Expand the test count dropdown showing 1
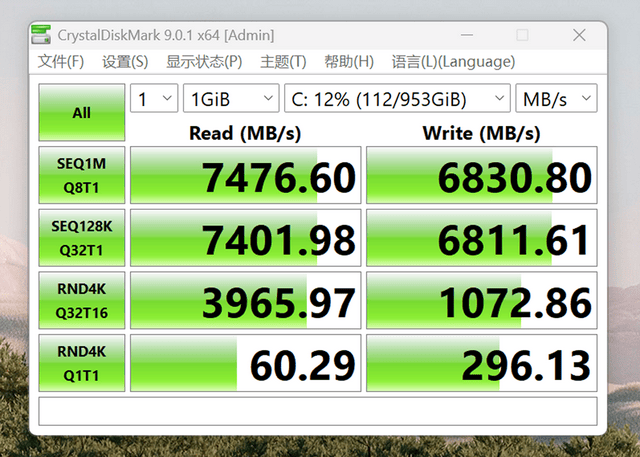The width and height of the screenshot is (640, 457). pos(154,98)
